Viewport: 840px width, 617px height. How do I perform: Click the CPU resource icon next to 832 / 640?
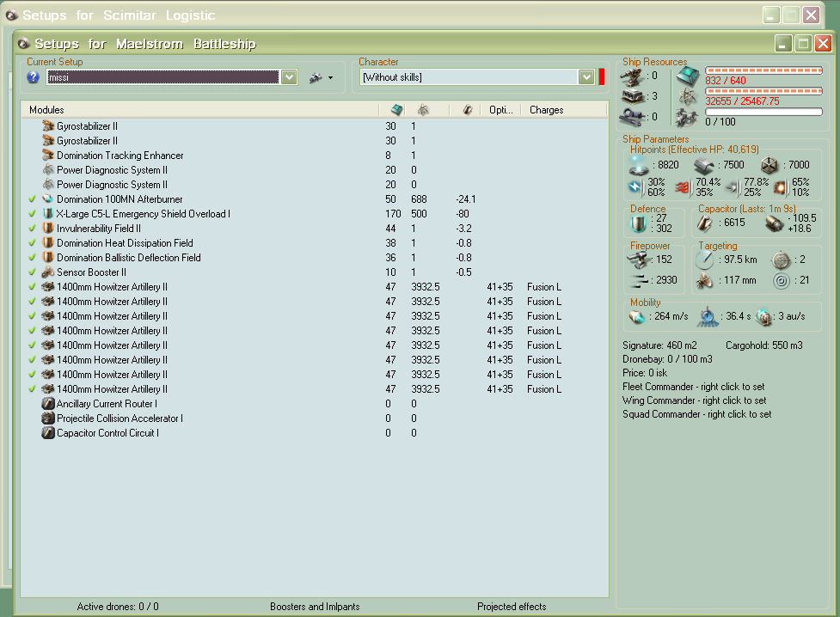pos(687,76)
